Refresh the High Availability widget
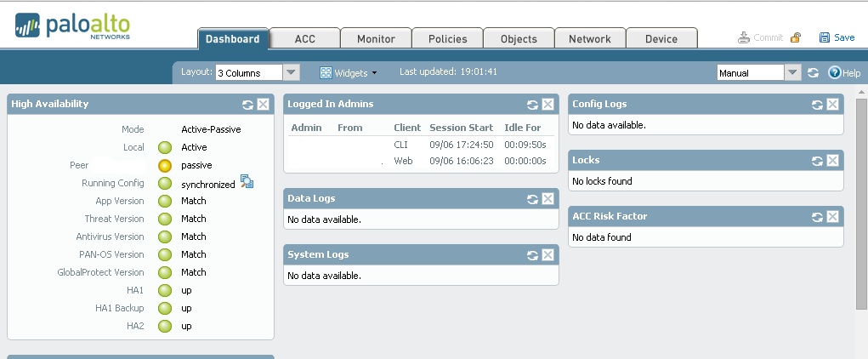868x359 pixels. [x=247, y=104]
